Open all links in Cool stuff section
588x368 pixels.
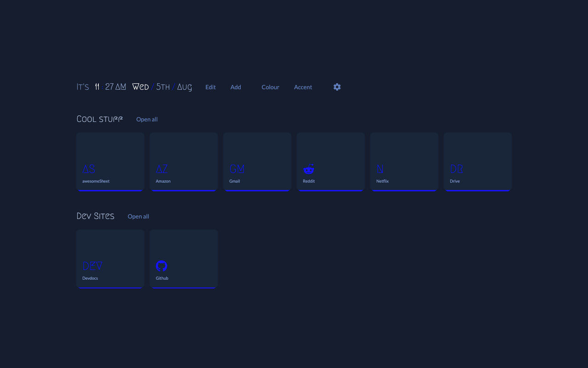[147, 119]
